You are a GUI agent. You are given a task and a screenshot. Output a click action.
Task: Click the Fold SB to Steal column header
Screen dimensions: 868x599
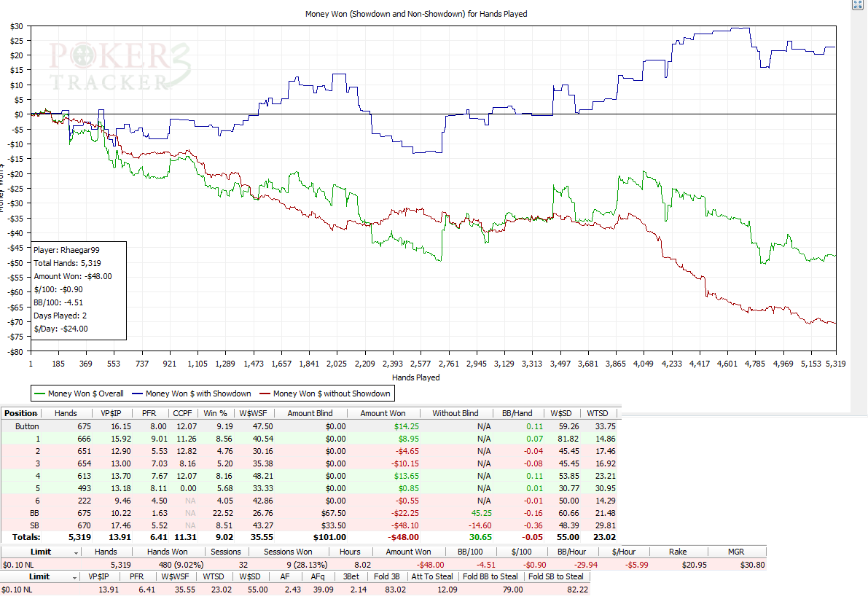coord(556,577)
